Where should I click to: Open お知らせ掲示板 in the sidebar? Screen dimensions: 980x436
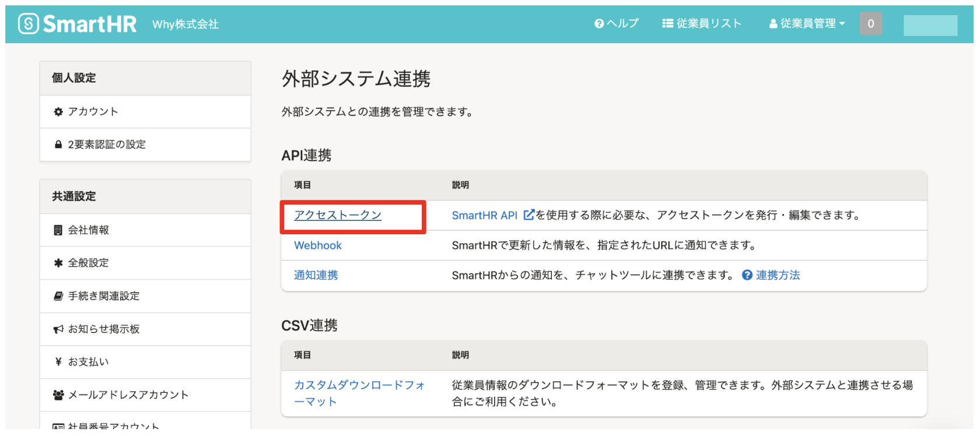[145, 329]
